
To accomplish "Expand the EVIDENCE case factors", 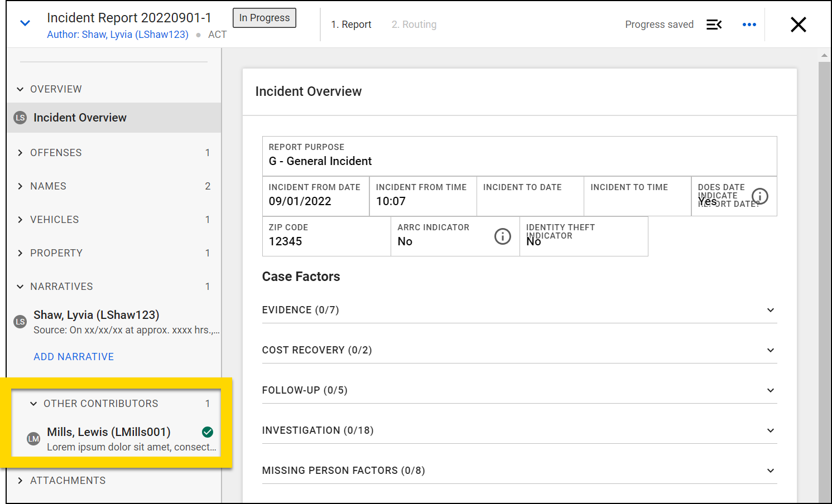I will pos(771,310).
